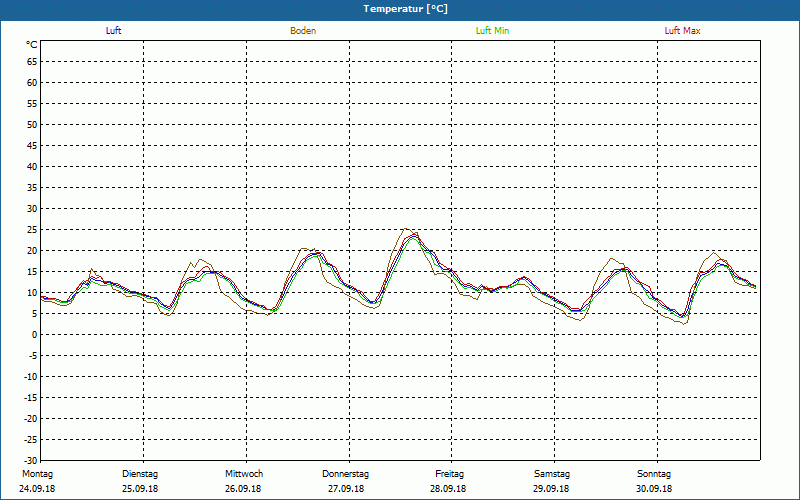Click the -25 value on y-axis
This screenshot has width=800, height=500.
point(31,439)
